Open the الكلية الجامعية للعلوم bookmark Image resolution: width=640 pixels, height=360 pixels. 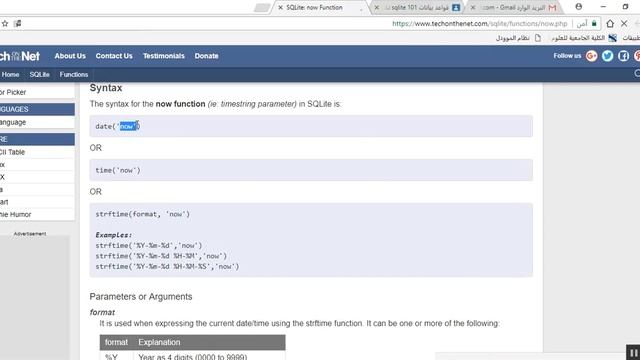click(584, 38)
